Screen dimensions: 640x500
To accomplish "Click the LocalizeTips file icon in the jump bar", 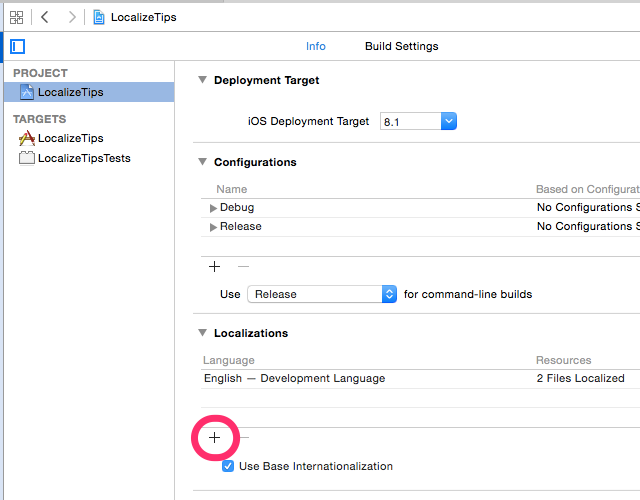I will pyautogui.click(x=98, y=17).
